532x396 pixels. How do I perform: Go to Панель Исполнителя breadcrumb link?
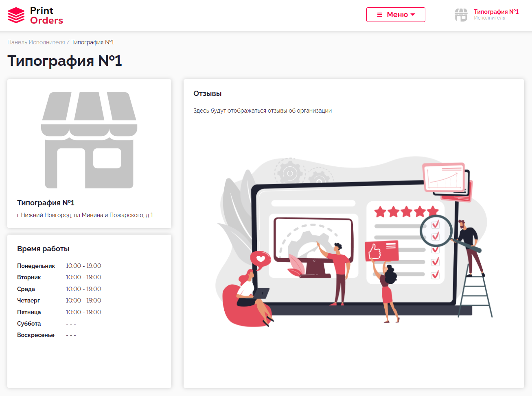[36, 42]
